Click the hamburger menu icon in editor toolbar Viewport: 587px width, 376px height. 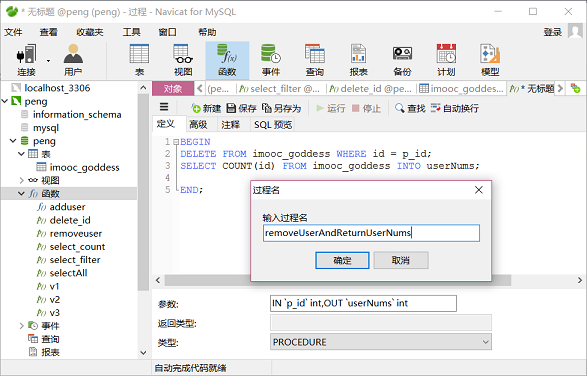tap(164, 107)
